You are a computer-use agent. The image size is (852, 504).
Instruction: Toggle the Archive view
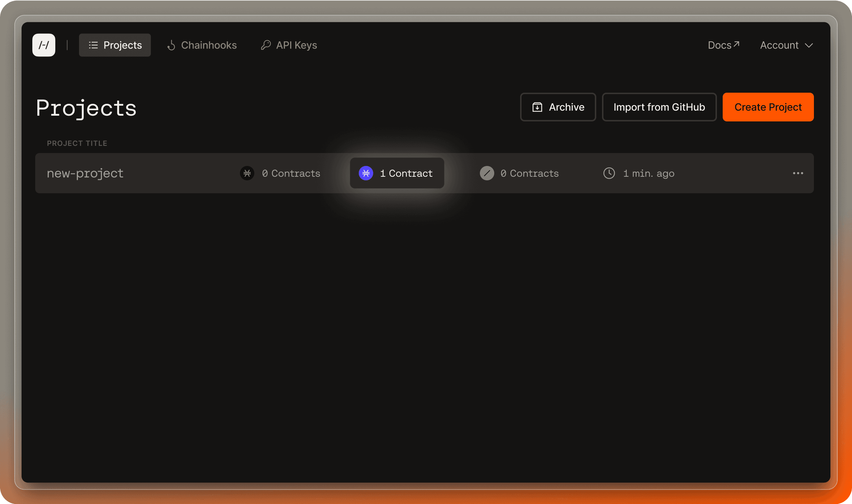pyautogui.click(x=558, y=107)
